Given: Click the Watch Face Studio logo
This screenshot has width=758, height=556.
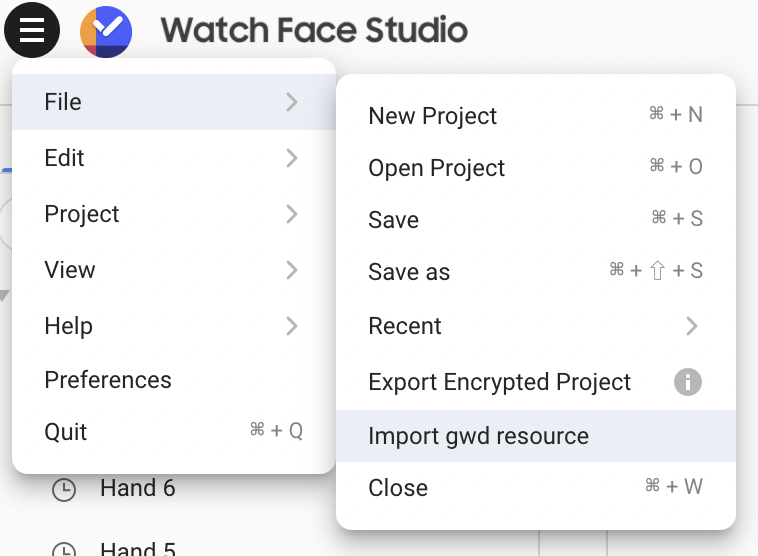Looking at the screenshot, I should click(106, 32).
